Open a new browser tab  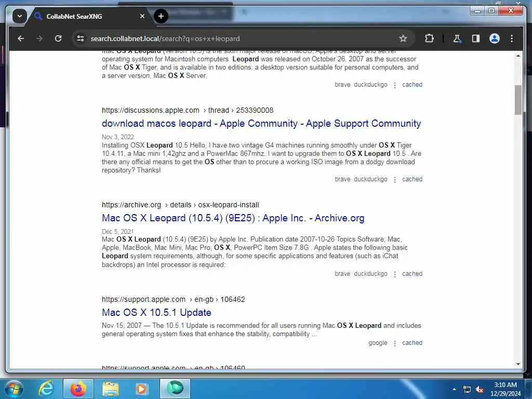(x=161, y=16)
